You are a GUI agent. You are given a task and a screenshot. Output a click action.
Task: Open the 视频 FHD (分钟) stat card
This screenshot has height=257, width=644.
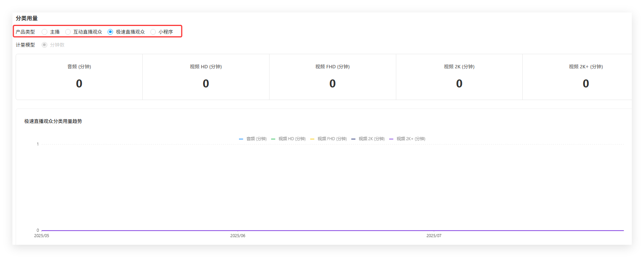point(332,77)
